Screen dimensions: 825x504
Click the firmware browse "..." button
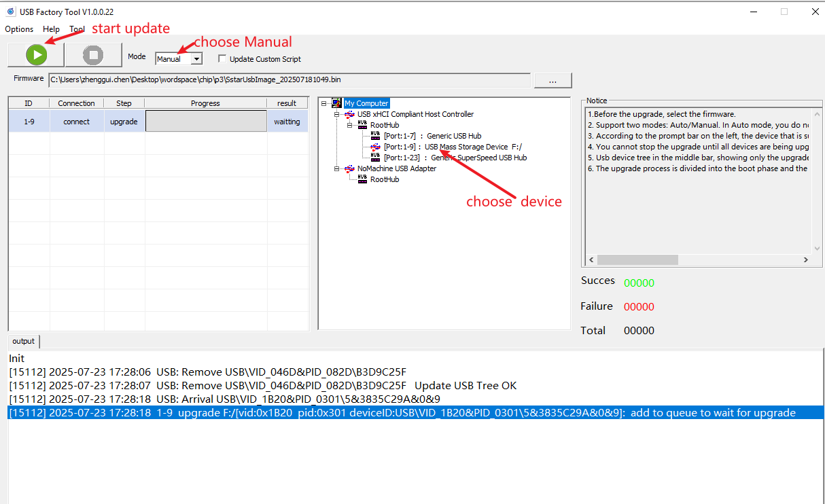(x=552, y=80)
